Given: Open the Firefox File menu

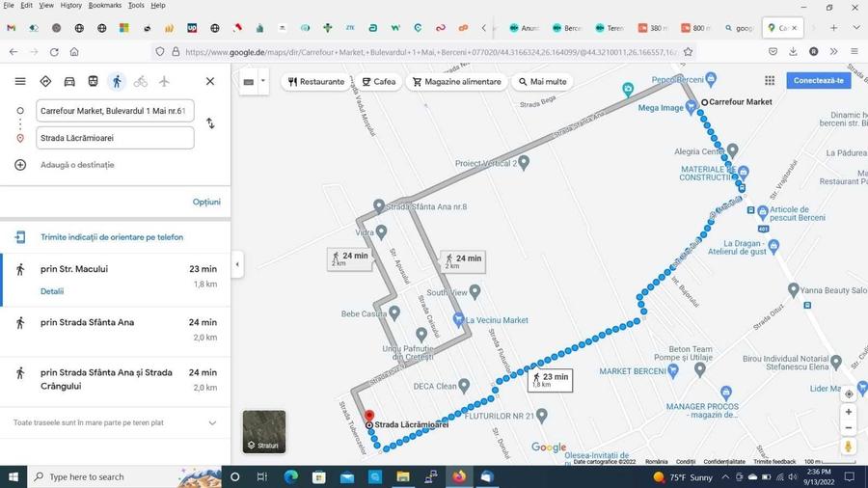Looking at the screenshot, I should 9,5.
